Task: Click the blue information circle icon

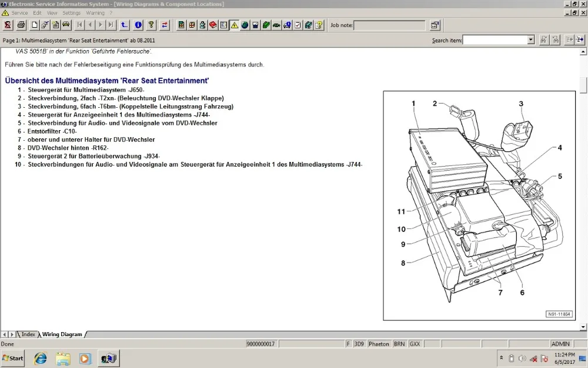Action: (x=138, y=25)
